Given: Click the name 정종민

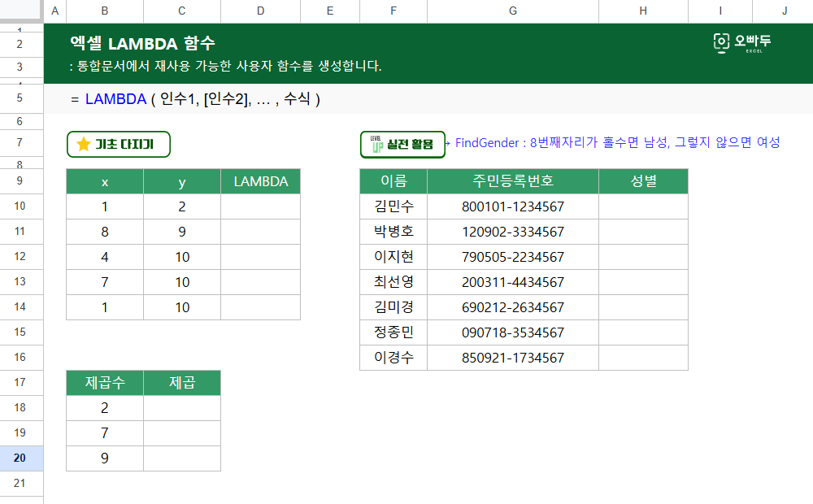Looking at the screenshot, I should click(393, 332).
